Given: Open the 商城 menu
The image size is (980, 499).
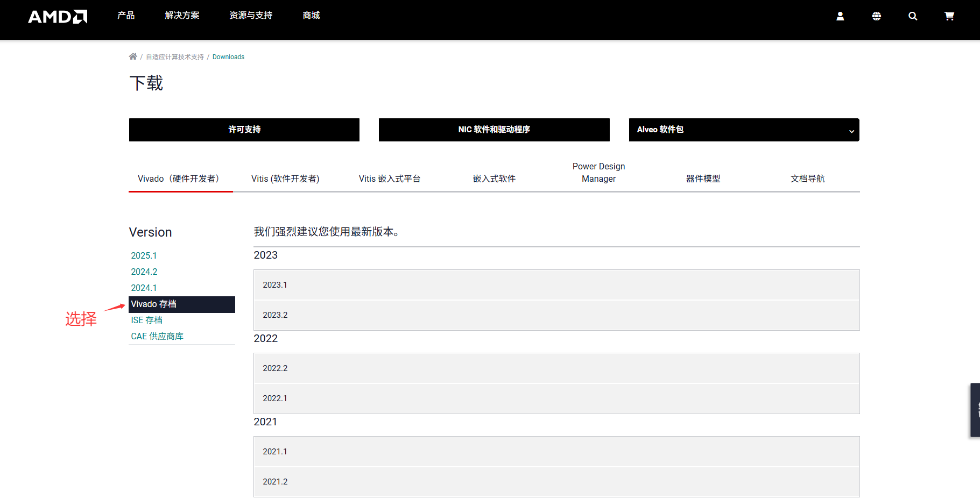Looking at the screenshot, I should tap(311, 16).
